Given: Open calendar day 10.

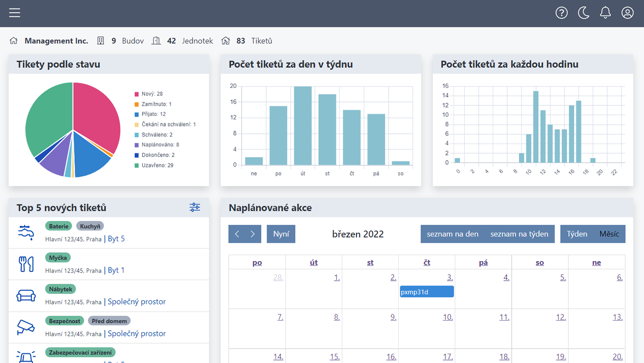Looking at the screenshot, I should pyautogui.click(x=448, y=317).
